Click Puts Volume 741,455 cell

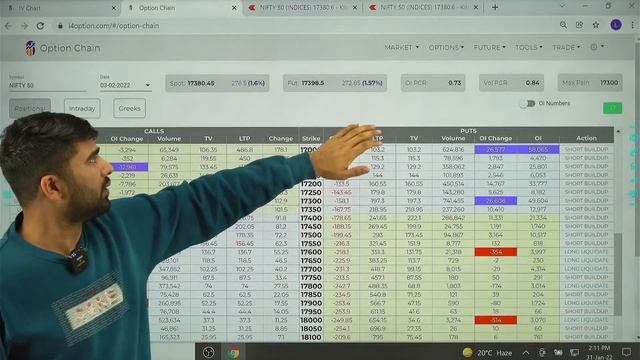point(453,201)
